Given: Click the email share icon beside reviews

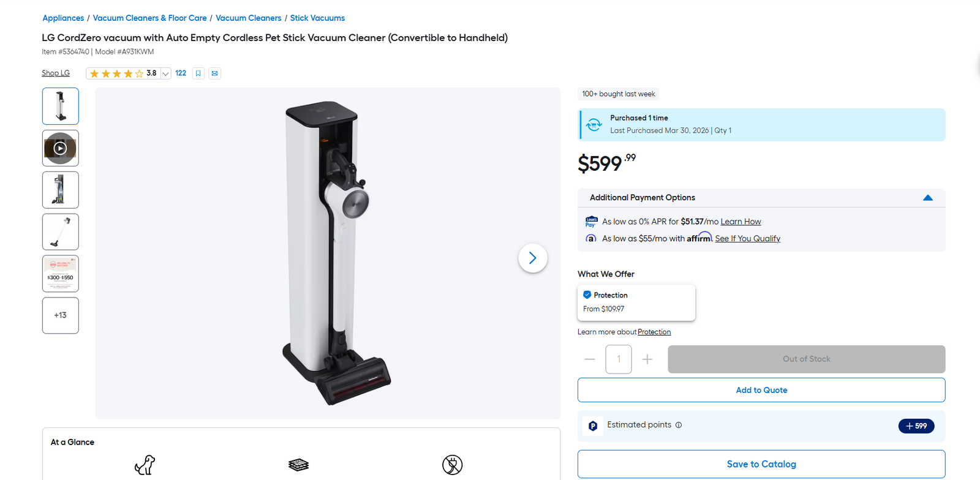Looking at the screenshot, I should coord(214,73).
